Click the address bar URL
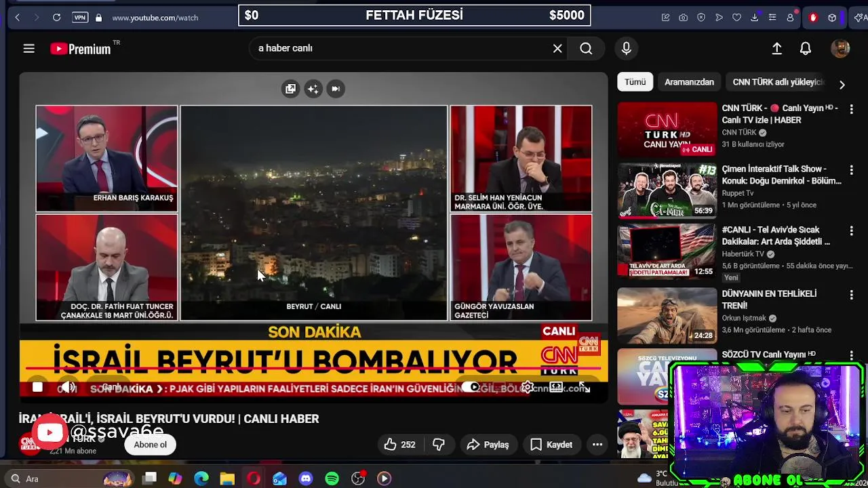This screenshot has height=488, width=868. click(x=155, y=18)
